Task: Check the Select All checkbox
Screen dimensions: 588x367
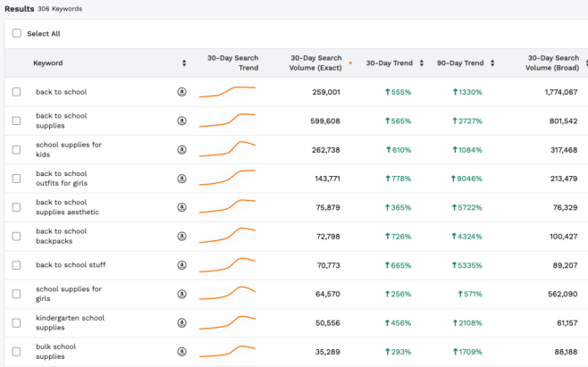Action: tap(16, 33)
